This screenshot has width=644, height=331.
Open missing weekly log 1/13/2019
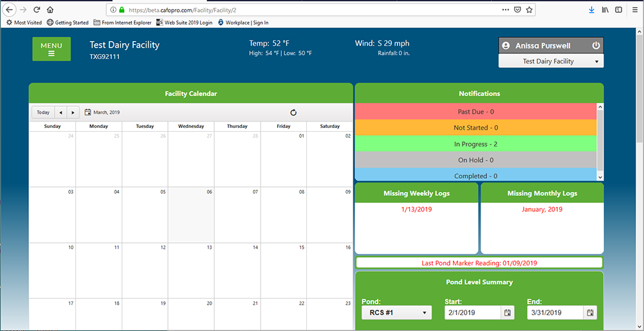click(x=416, y=210)
